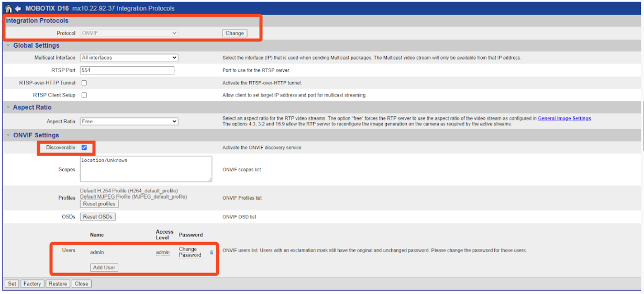
Task: Enable RTSP-over-HTTP Tunnel checkbox
Action: 84,83
